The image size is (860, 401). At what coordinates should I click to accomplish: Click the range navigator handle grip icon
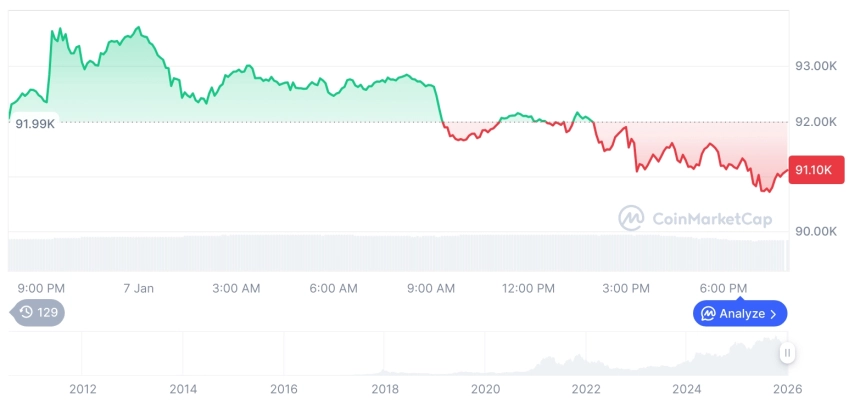(x=788, y=353)
